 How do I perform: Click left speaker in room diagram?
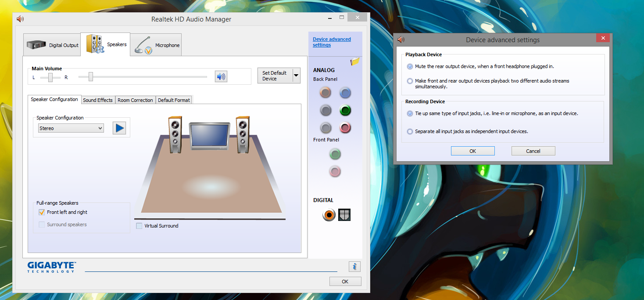(x=175, y=134)
